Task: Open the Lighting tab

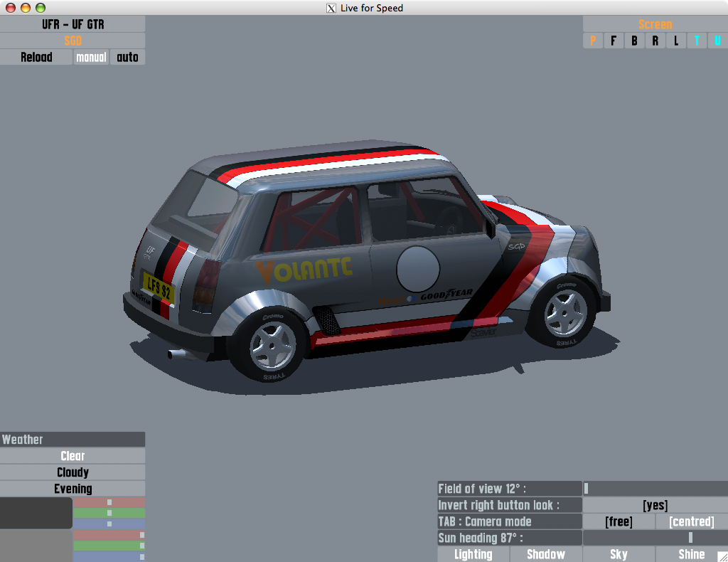Action: pos(473,554)
